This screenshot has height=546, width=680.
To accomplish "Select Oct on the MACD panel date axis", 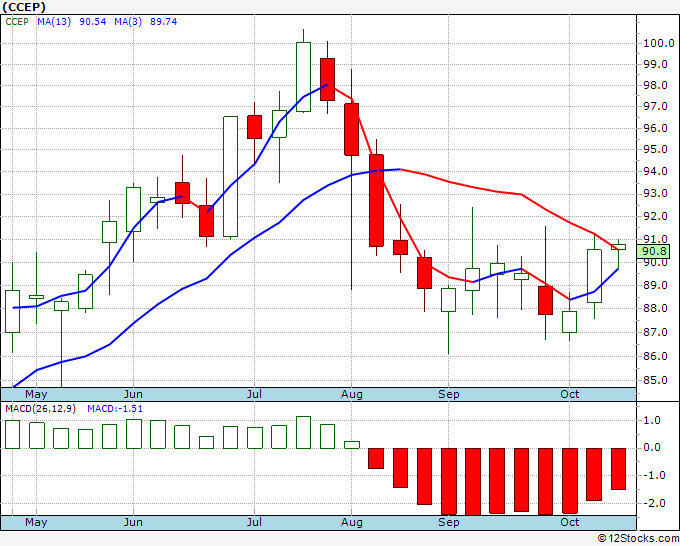I will [x=569, y=523].
